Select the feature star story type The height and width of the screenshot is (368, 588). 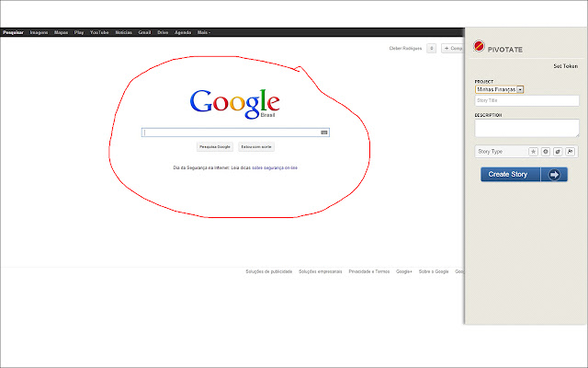coord(533,152)
